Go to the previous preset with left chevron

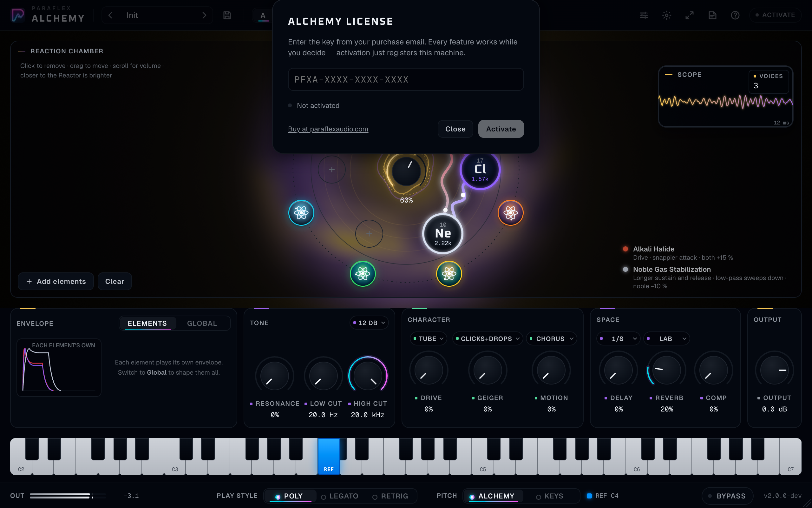110,15
